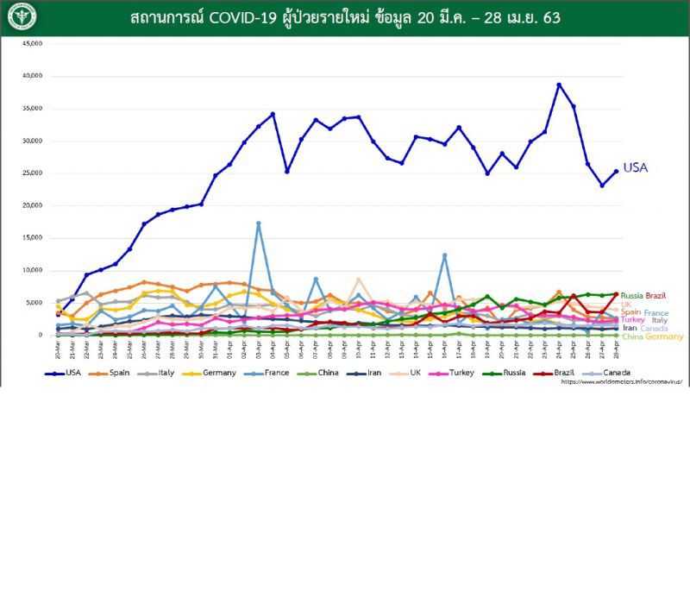Screen dimensions: 690x616
Task: Select the UK legend entry
Action: (x=405, y=373)
